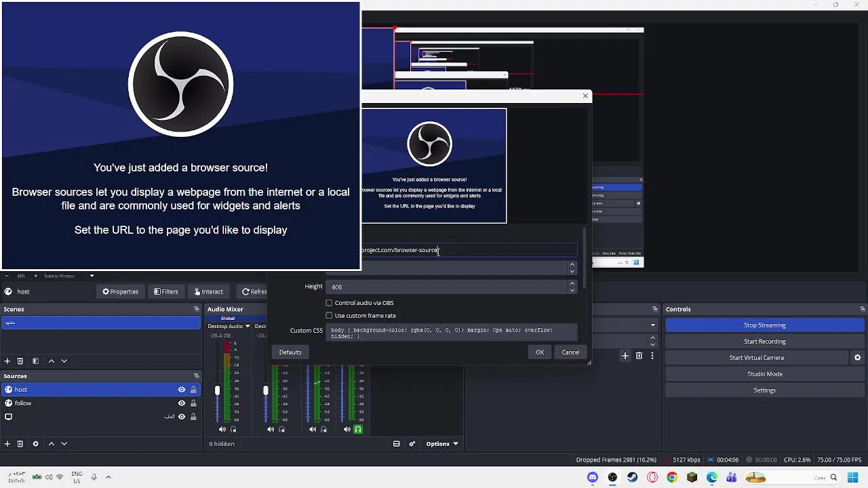Open Settings from the Controls dock
This screenshot has height=488, width=868.
click(764, 390)
